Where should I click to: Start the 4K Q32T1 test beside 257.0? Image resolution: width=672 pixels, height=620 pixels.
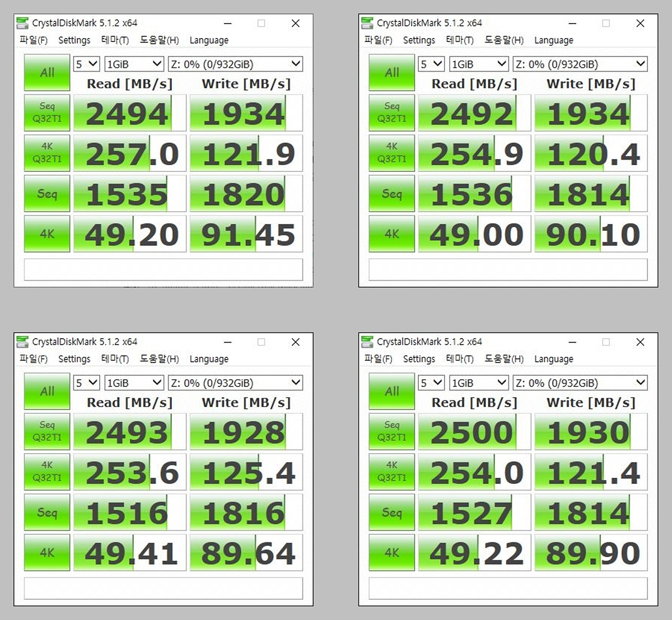pos(47,153)
